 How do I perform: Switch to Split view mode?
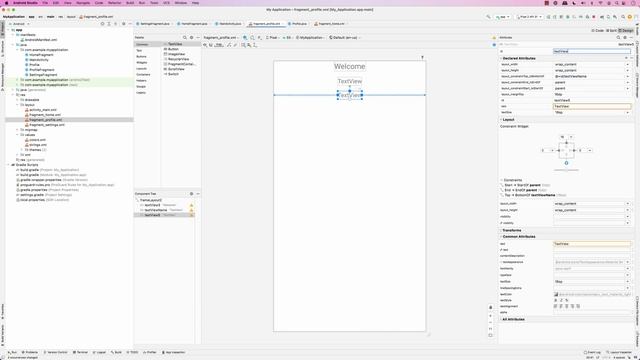coord(611,31)
